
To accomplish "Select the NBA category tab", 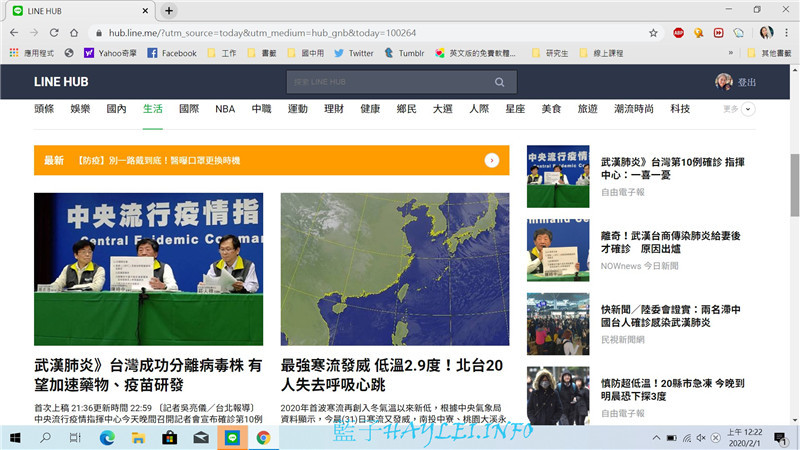I will (225, 109).
